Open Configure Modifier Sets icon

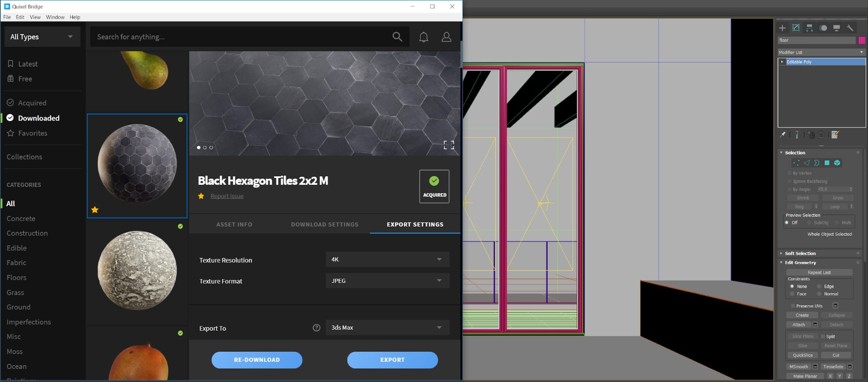(x=835, y=135)
